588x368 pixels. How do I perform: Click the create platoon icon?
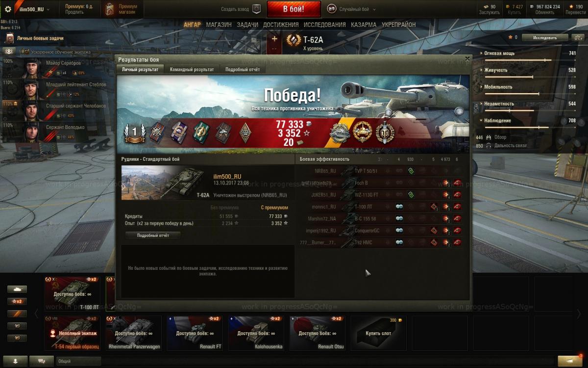point(256,9)
